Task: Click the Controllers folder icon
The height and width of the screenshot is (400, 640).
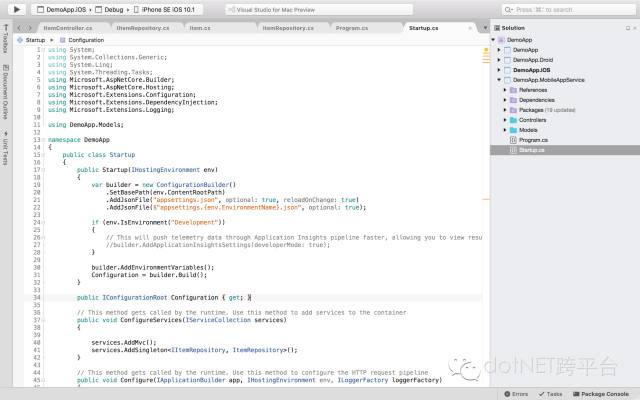Action: (x=513, y=120)
